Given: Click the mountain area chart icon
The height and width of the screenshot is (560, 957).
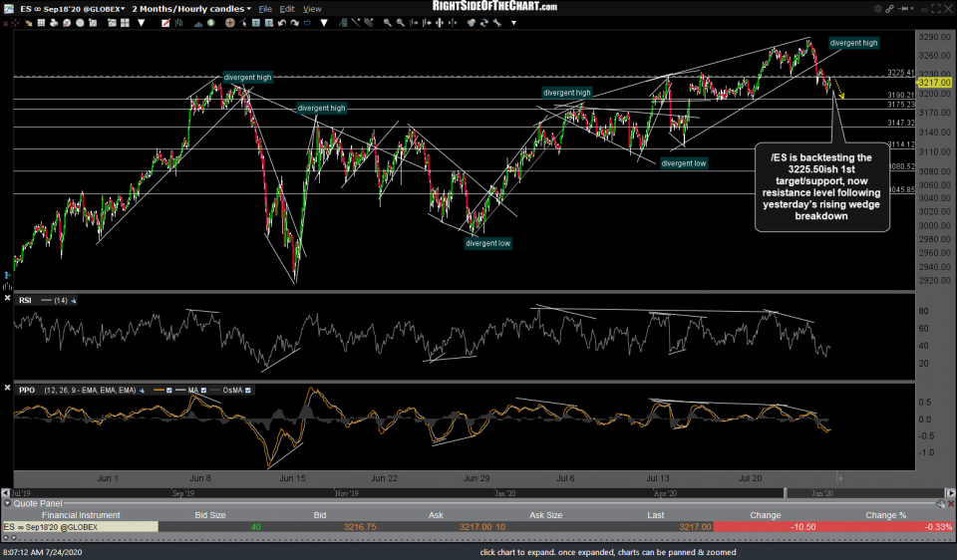Looking at the screenshot, I should (198, 23).
